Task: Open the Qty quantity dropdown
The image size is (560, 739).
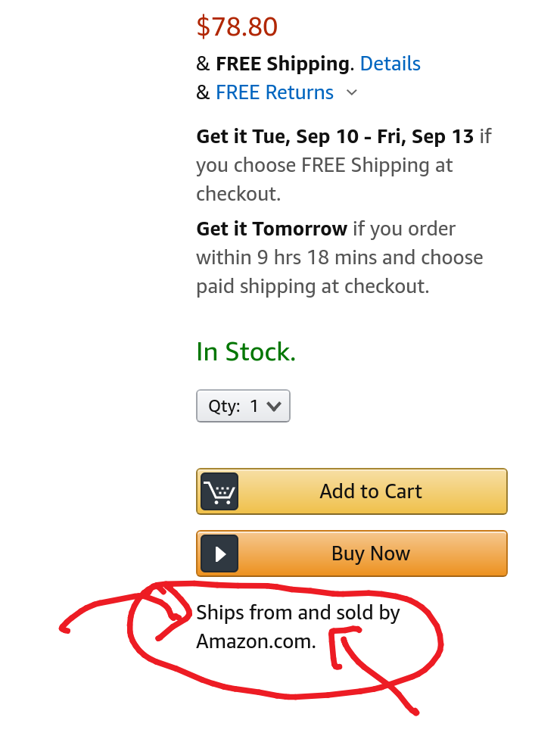Action: point(243,406)
